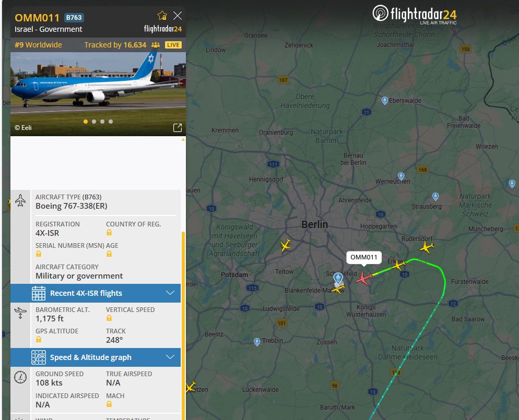Switch to the fourth aircraft photo dot
The width and height of the screenshot is (519, 420).
point(111,122)
